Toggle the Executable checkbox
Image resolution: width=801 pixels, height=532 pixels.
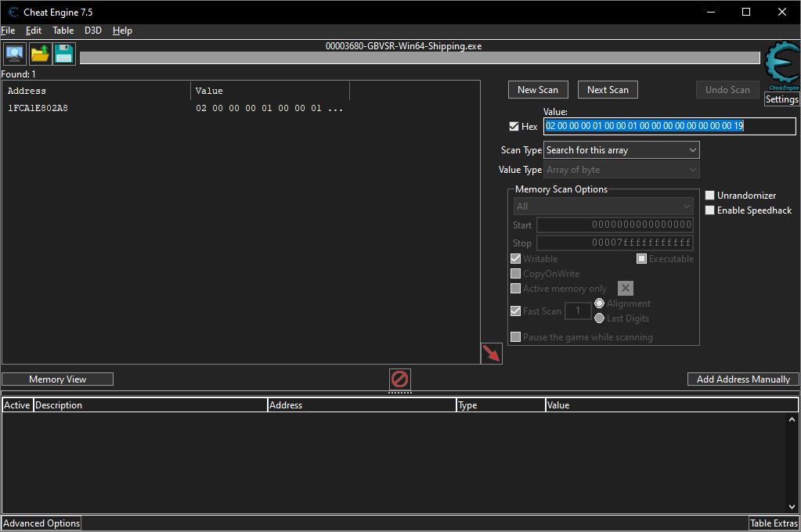pyautogui.click(x=641, y=258)
